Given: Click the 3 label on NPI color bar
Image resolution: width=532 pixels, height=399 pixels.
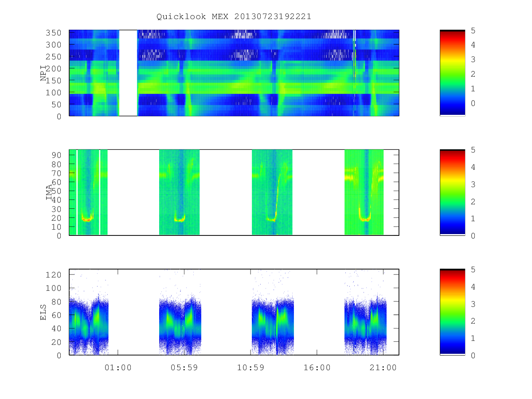Looking at the screenshot, I should 473,59.
